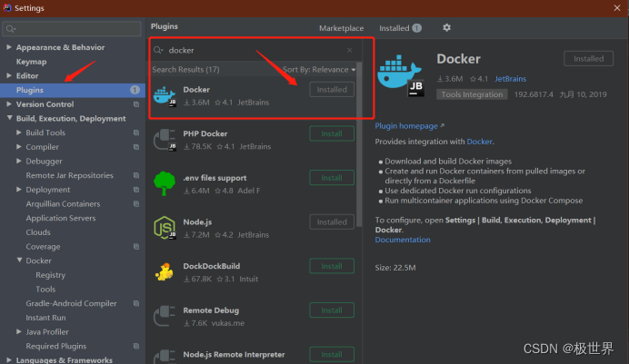
Task: Click in the plugin search field
Action: tap(255, 50)
